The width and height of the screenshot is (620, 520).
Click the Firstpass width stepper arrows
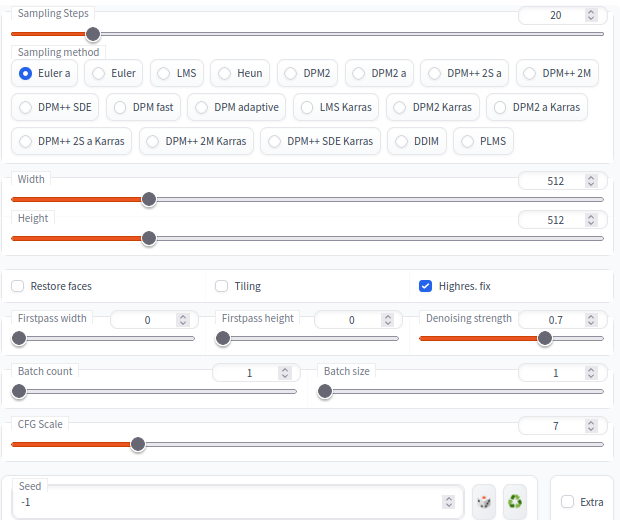coord(183,320)
